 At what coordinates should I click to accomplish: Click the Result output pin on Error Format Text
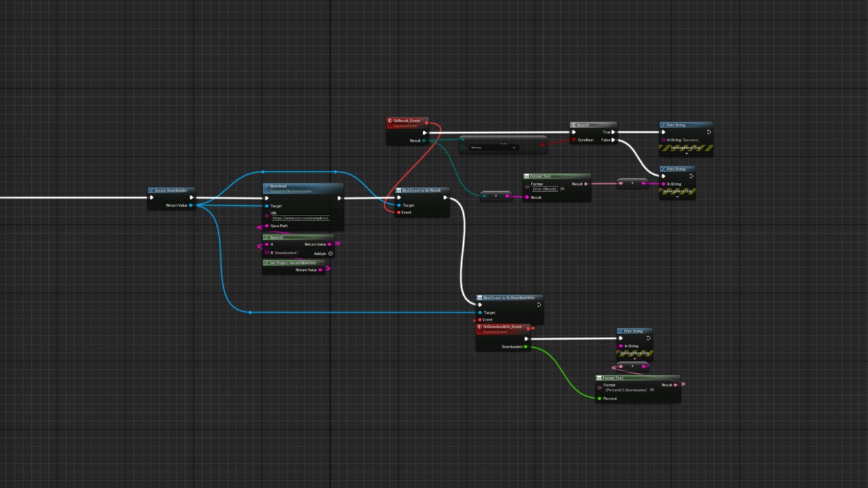pyautogui.click(x=586, y=184)
